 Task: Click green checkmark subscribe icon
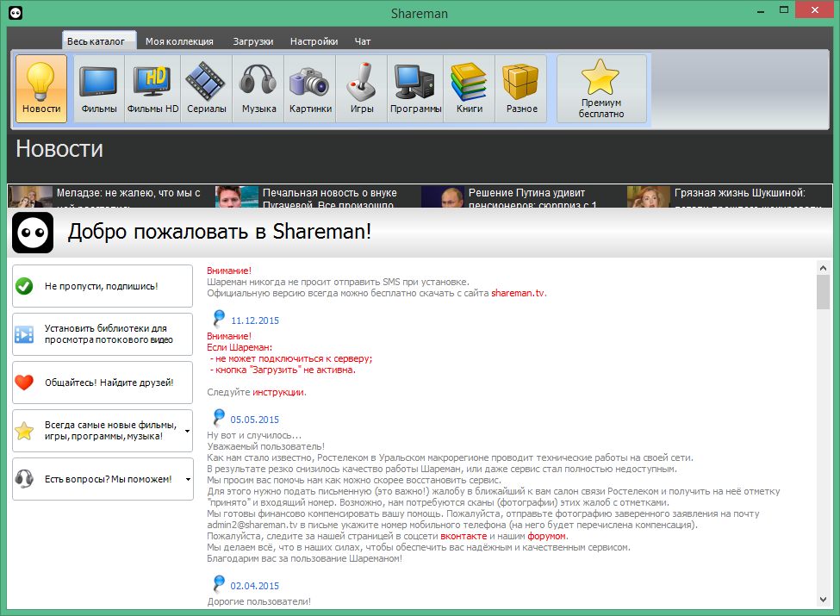[24, 286]
